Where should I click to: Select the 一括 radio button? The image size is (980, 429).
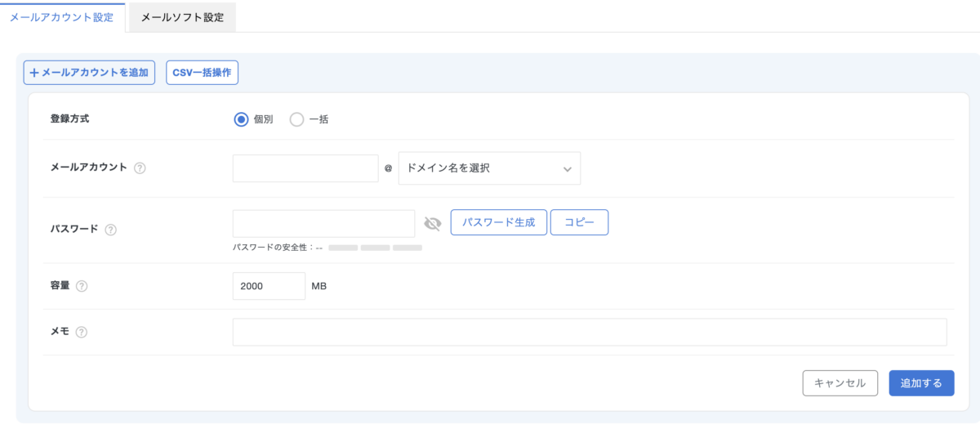296,119
